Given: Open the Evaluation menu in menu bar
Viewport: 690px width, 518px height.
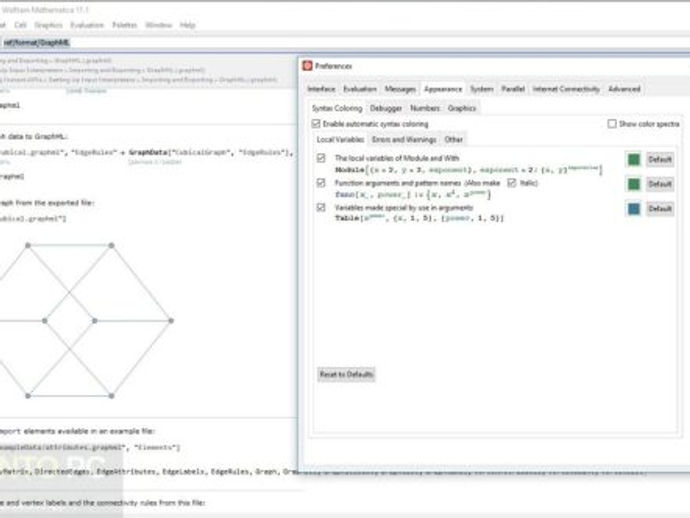Looking at the screenshot, I should point(87,25).
